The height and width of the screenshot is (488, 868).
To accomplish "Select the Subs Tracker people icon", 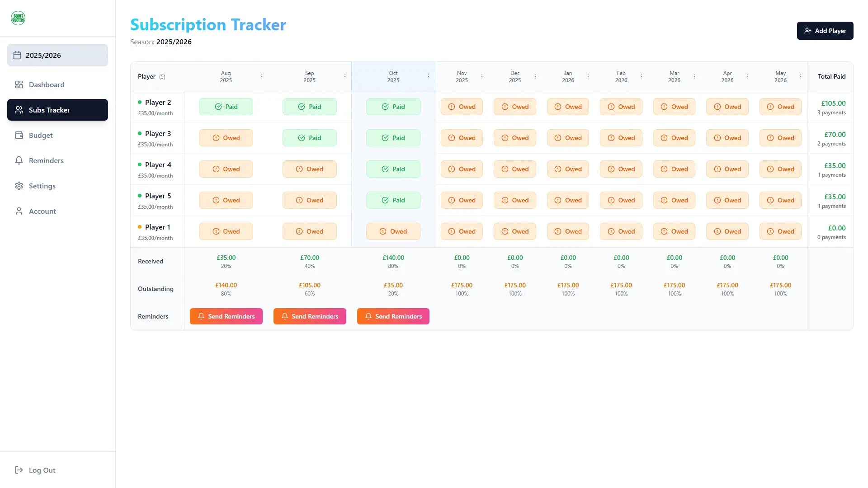I will click(19, 110).
